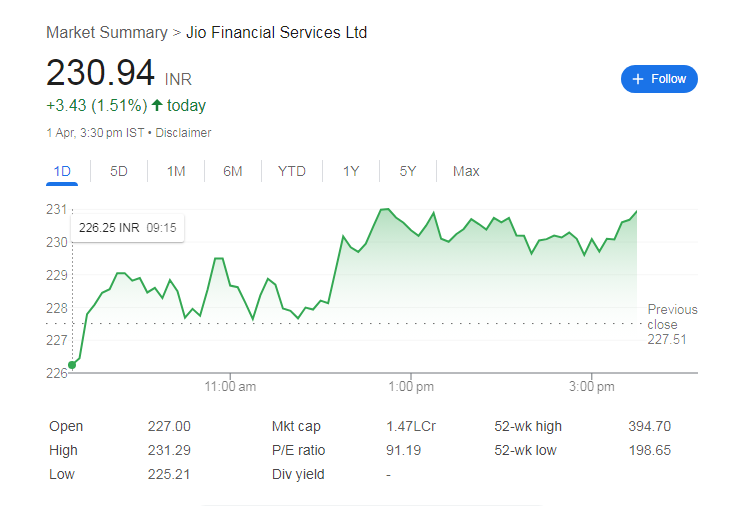Screen dimensions: 731x506
Task: Open the Disclaimer link
Action: (x=183, y=132)
